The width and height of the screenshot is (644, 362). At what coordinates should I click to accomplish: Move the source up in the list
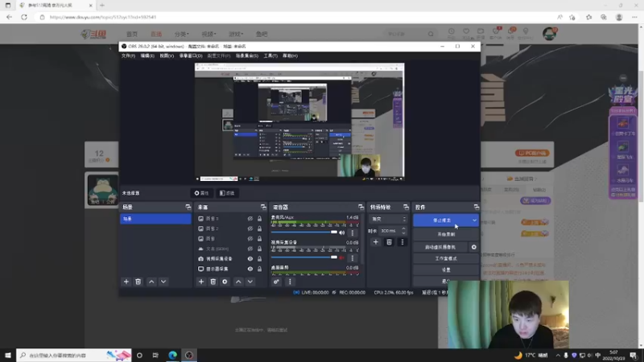click(x=238, y=282)
